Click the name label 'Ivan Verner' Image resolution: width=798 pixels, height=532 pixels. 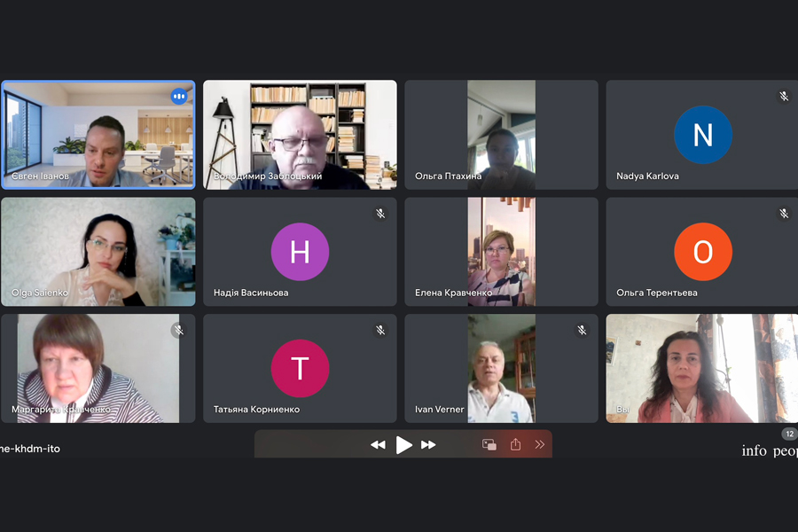click(439, 410)
